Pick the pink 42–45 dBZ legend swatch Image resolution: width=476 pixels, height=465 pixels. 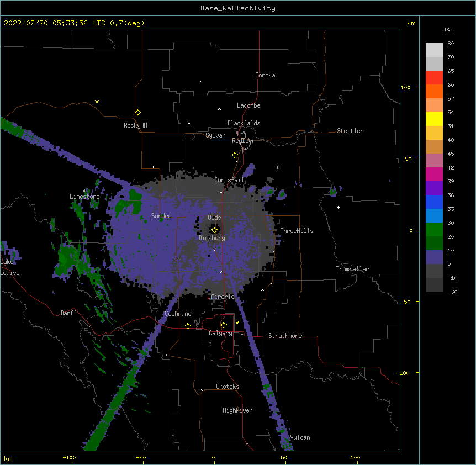tap(434, 161)
